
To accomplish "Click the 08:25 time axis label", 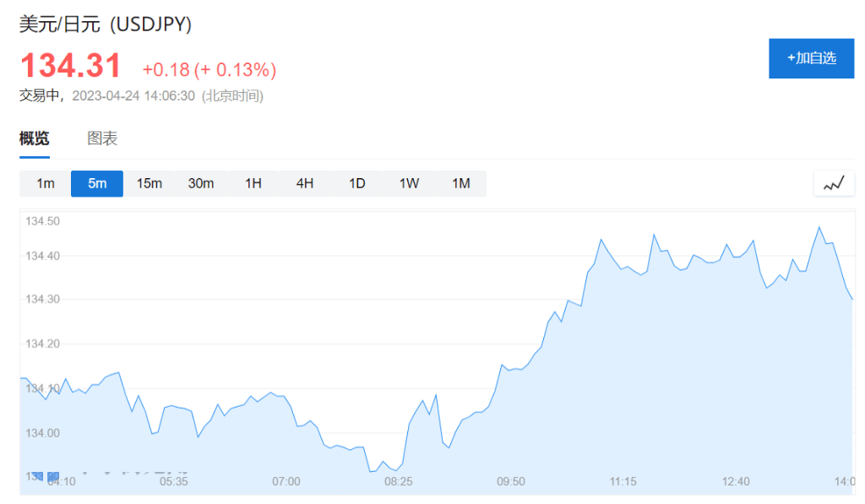I will [x=399, y=482].
